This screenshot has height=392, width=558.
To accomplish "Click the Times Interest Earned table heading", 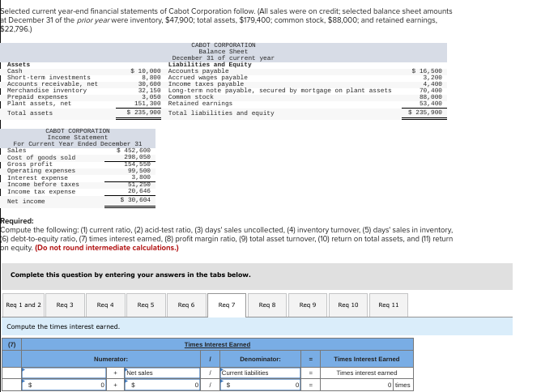I will click(217, 345).
